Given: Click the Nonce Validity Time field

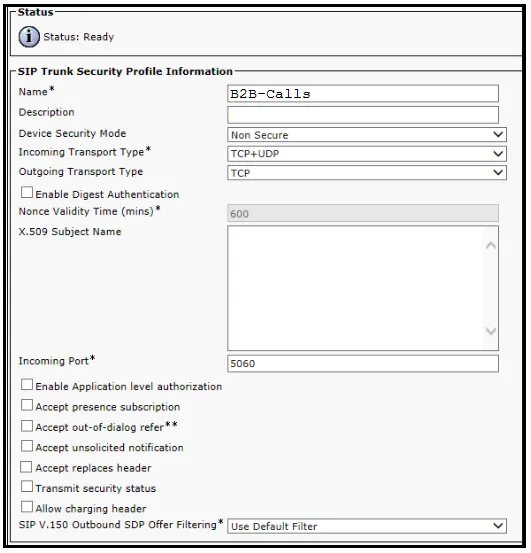Looking at the screenshot, I should pos(363,213).
